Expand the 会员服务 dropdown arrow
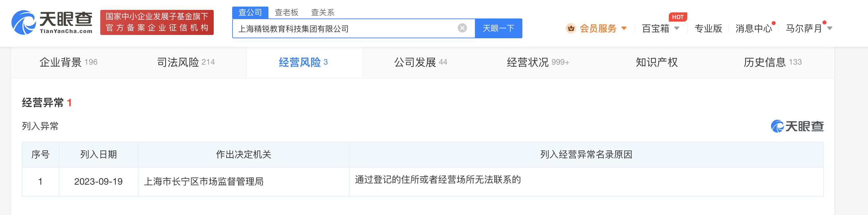Screen dimensions: 868x215 [624, 28]
